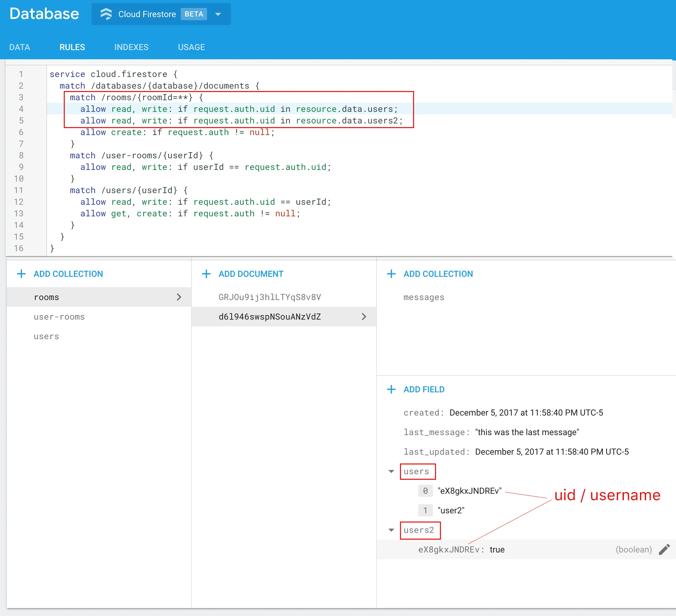Click chevron arrow on d6l946swspNSouANzVdZ document
This screenshot has height=616, width=676.
point(364,316)
